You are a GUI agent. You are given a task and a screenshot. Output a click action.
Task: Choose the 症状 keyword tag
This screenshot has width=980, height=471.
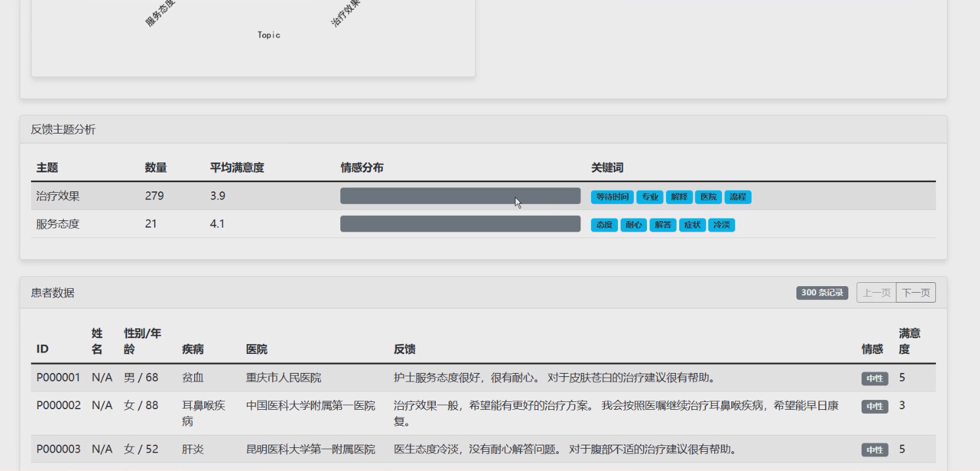692,225
